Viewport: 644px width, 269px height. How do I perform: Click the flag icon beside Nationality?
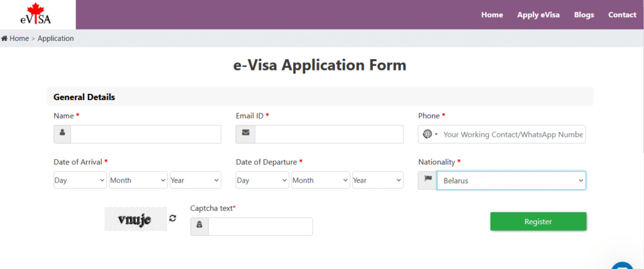(x=428, y=181)
